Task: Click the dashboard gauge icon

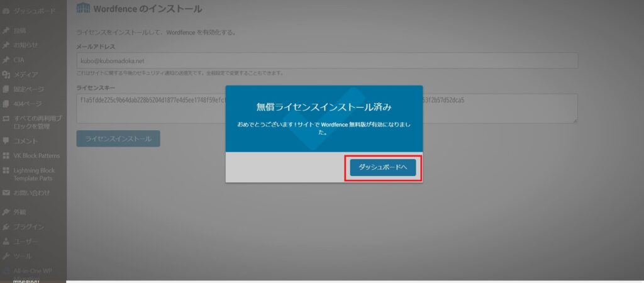Action: point(6,11)
